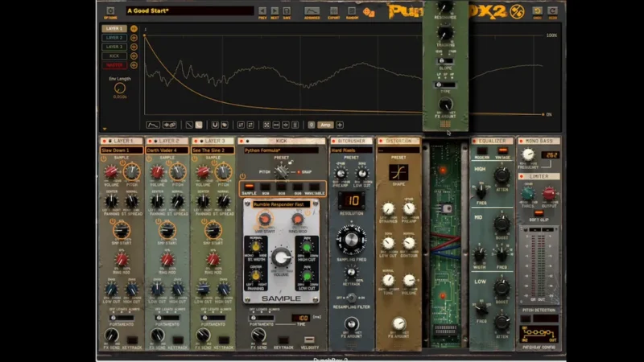Toggle Kick generator power icon
Viewport: 644px width, 362px height.
click(x=243, y=176)
